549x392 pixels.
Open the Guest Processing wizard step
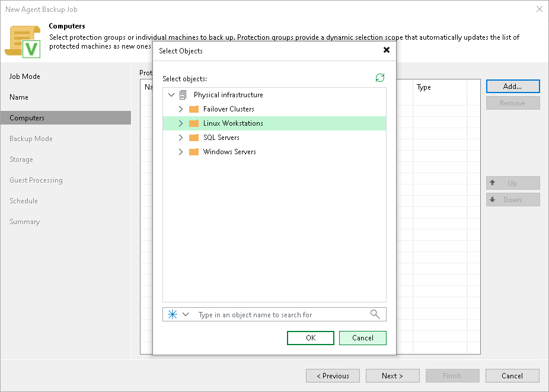click(36, 180)
